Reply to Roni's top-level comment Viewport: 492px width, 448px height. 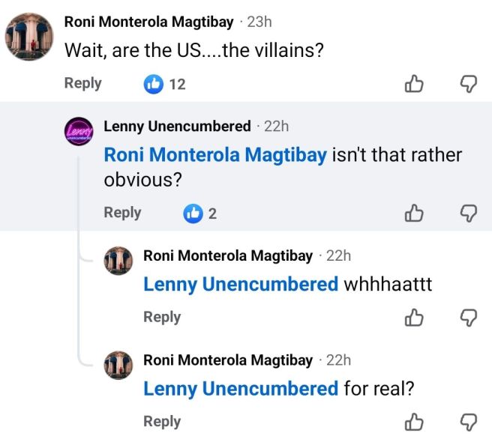click(x=82, y=83)
